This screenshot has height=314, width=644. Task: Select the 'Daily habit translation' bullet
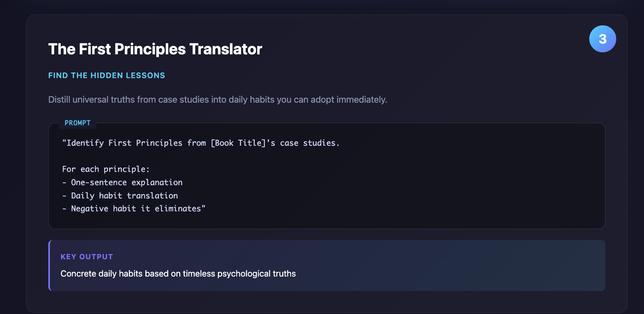point(124,196)
